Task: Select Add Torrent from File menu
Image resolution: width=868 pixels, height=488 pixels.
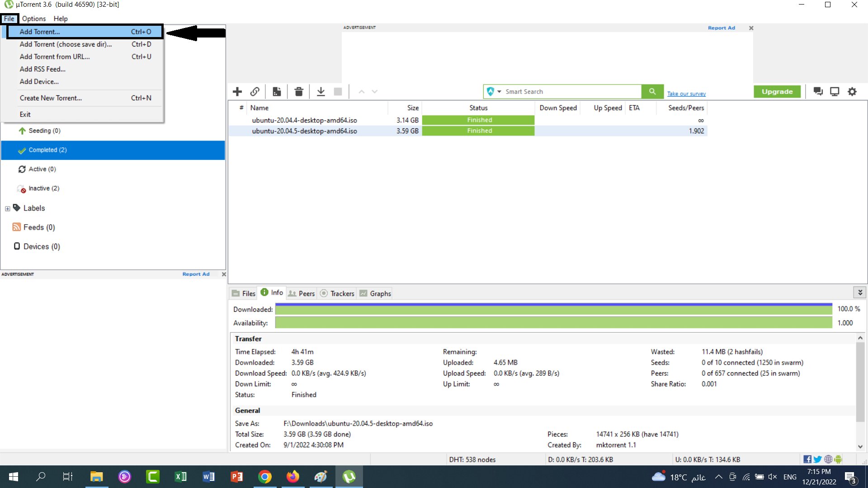Action: (85, 32)
